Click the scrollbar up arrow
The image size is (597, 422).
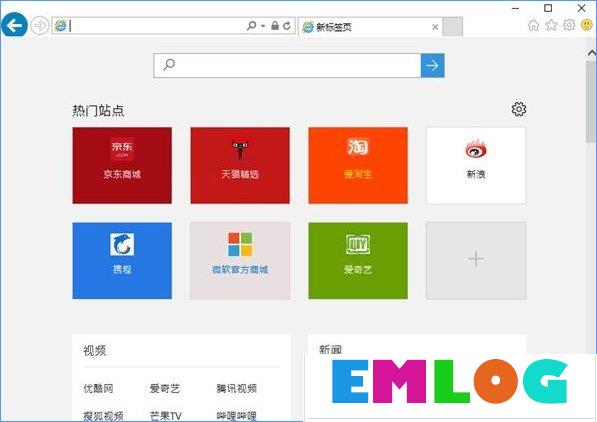pyautogui.click(x=591, y=53)
